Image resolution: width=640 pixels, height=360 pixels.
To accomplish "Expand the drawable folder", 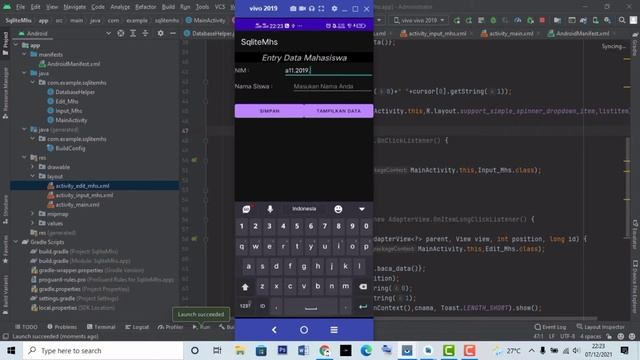I will pyautogui.click(x=33, y=167).
